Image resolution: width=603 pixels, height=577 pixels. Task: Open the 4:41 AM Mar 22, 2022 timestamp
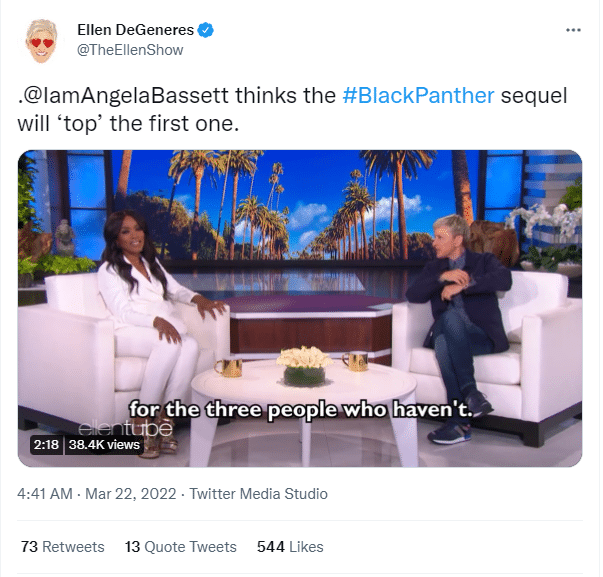point(97,494)
